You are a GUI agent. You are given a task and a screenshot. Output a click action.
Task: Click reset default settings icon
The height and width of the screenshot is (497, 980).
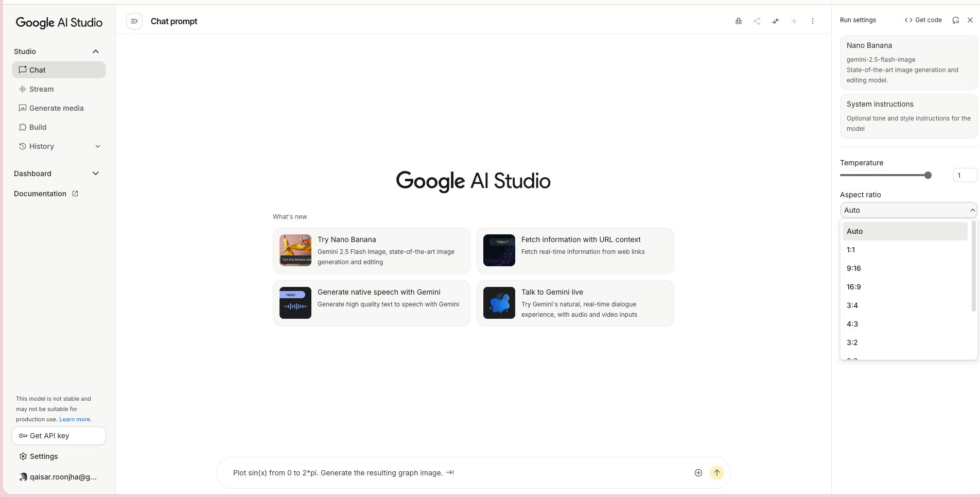pos(956,20)
